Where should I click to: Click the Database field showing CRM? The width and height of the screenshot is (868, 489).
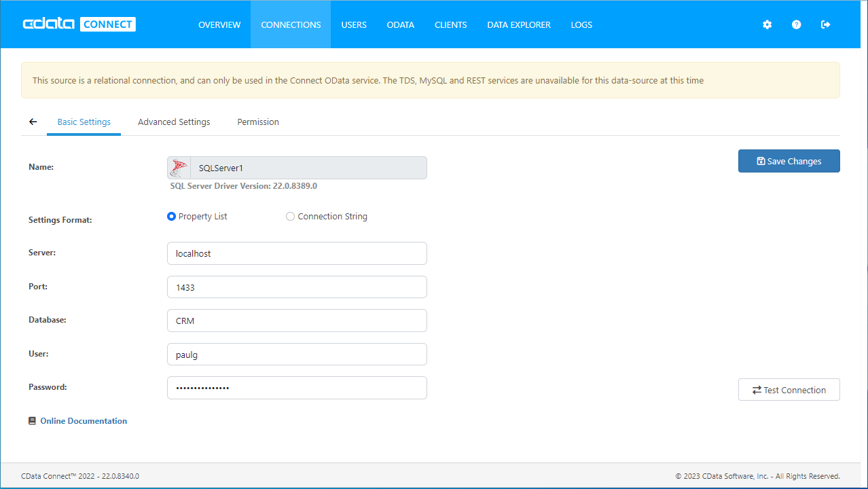pyautogui.click(x=297, y=321)
